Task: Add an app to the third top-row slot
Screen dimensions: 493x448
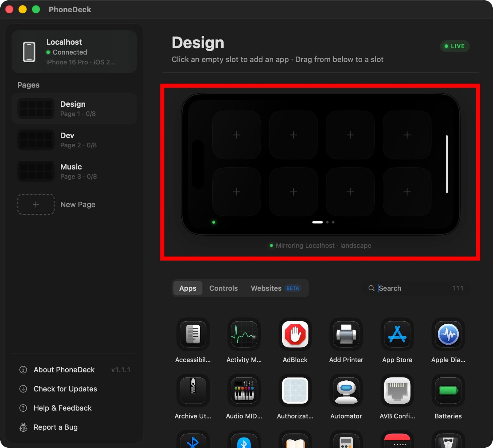Action: point(350,135)
